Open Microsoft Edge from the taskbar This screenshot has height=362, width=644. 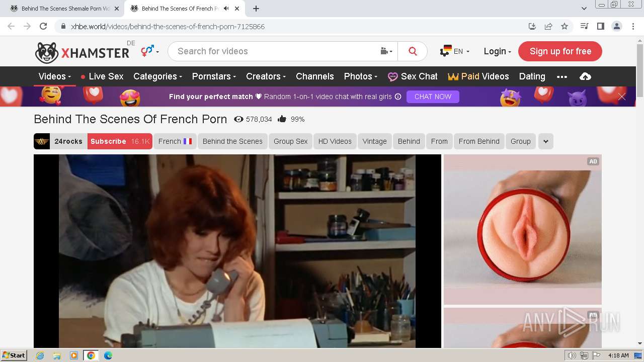[x=108, y=355]
